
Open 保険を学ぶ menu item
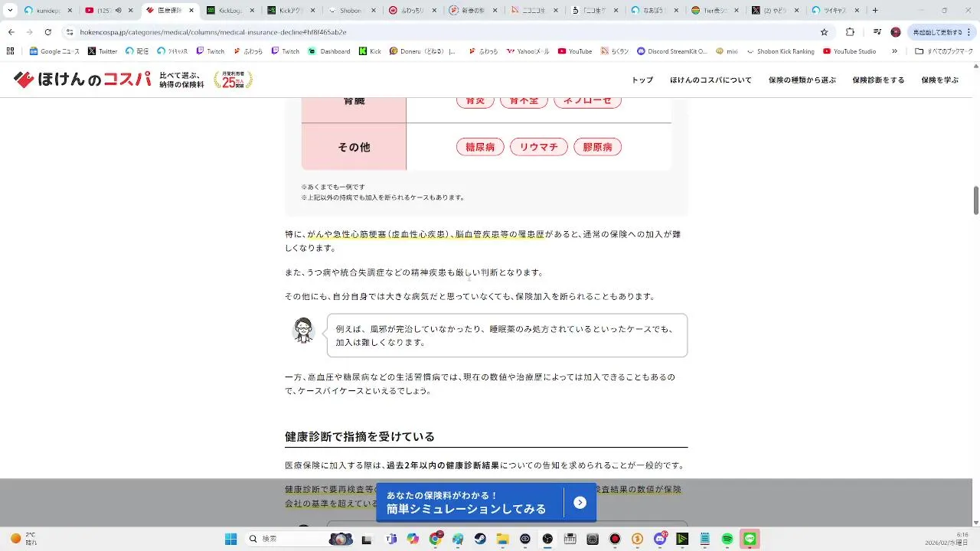[x=939, y=80]
